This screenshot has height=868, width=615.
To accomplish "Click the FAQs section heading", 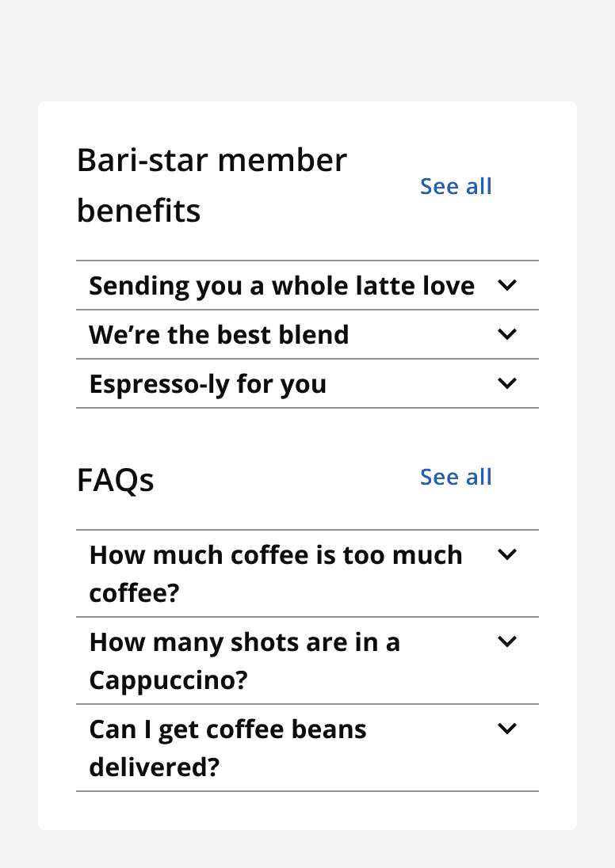I will [115, 480].
